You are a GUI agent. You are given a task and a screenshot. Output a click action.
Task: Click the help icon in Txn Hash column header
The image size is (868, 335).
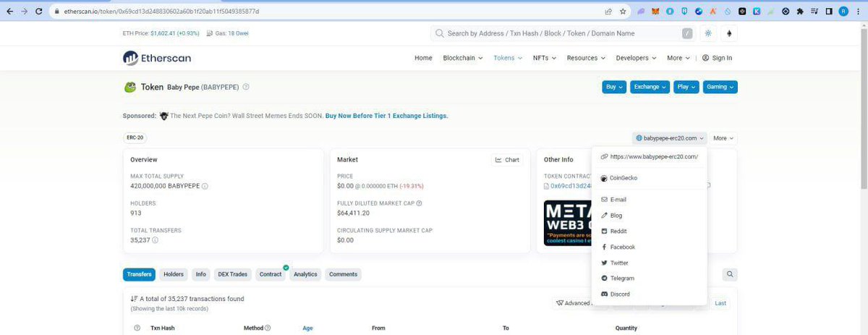point(137,328)
